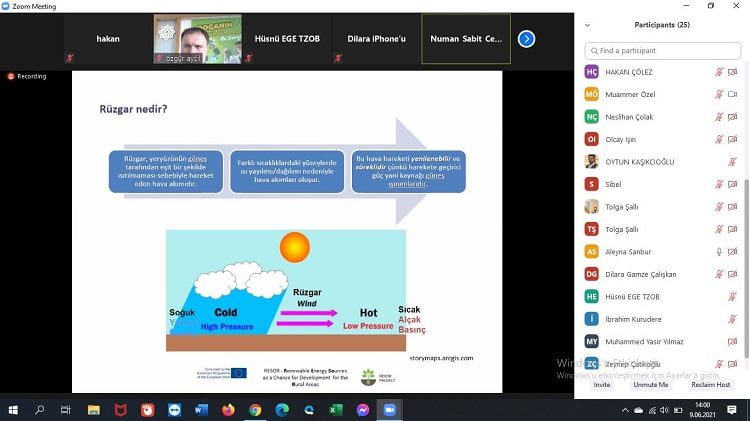The image size is (750, 421).
Task: Select Hüsnü EGE TZOB in participants list
Action: click(640, 296)
